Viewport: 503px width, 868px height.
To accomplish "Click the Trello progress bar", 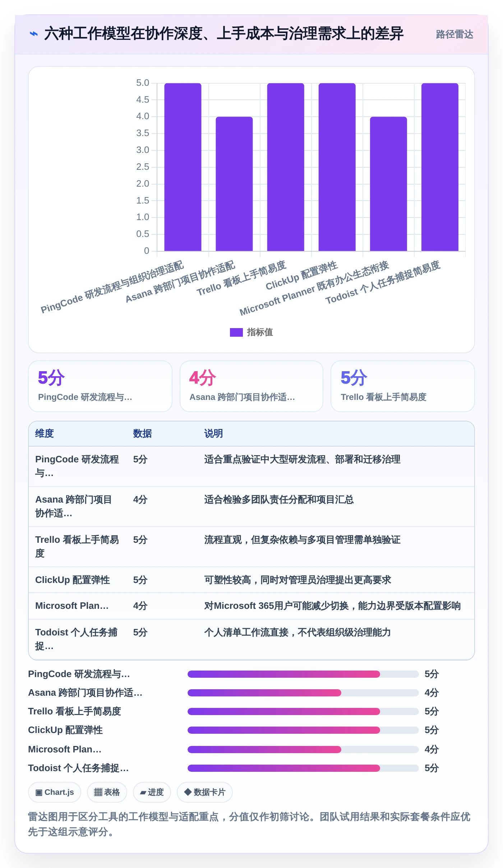I will coord(303,711).
